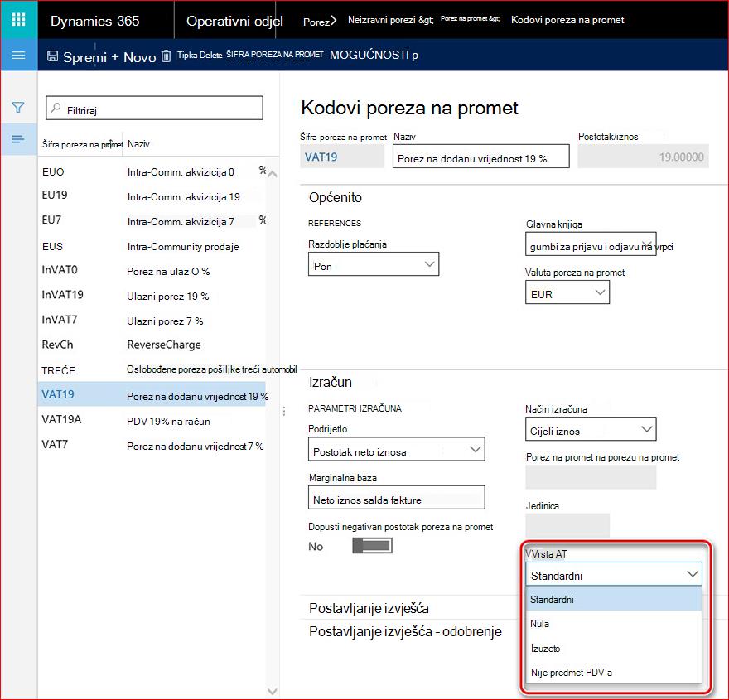Open the Valuta poreza na promet dropdown

(567, 292)
